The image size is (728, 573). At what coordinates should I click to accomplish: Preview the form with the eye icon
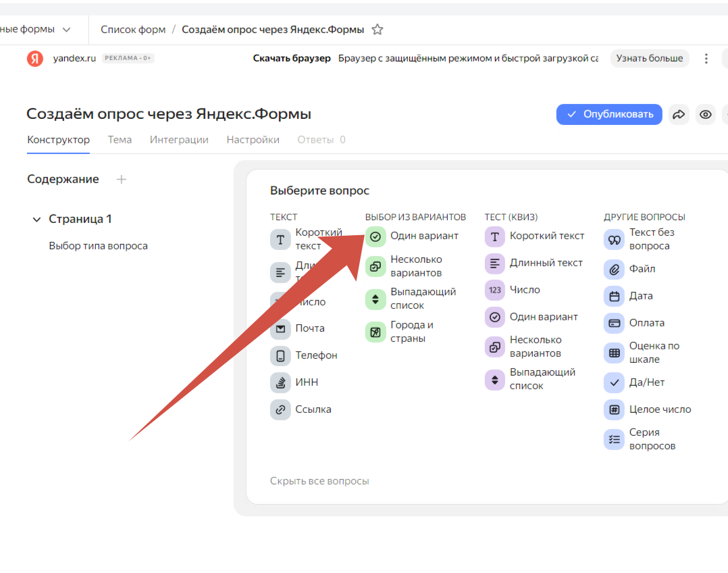pyautogui.click(x=706, y=114)
